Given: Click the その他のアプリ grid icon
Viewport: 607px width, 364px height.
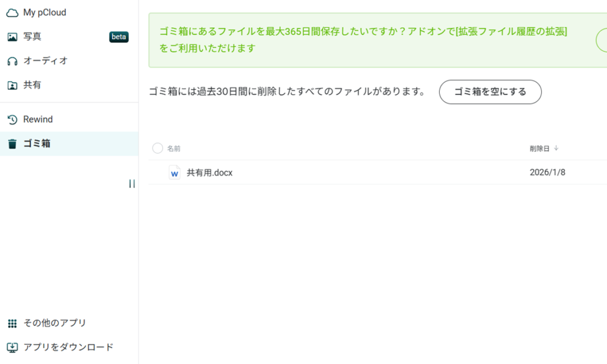Looking at the screenshot, I should tap(12, 323).
